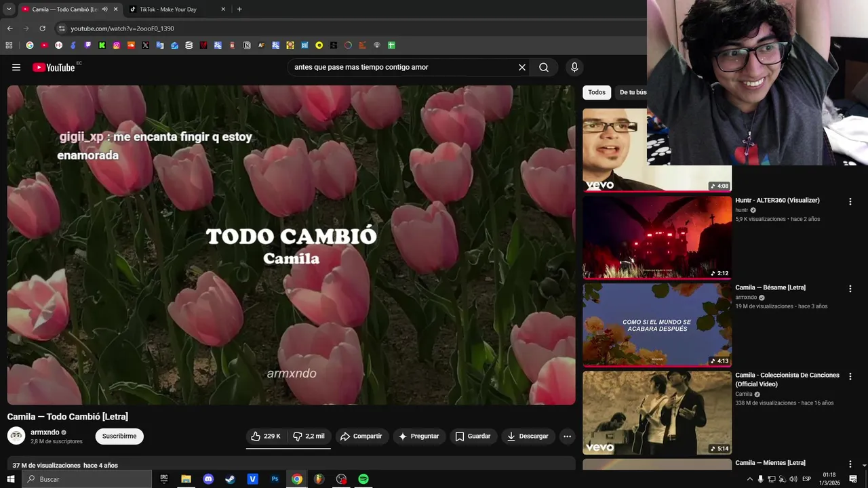Open Huntr - ALTER360 (Visualizer) video
This screenshot has height=488, width=868.
[x=777, y=200]
